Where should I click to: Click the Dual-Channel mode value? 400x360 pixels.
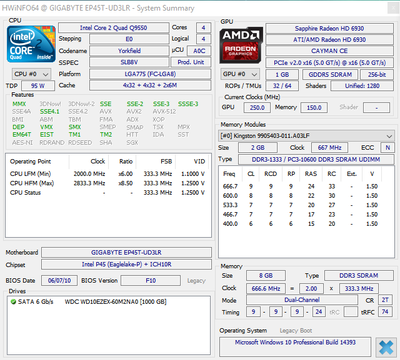click(302, 300)
